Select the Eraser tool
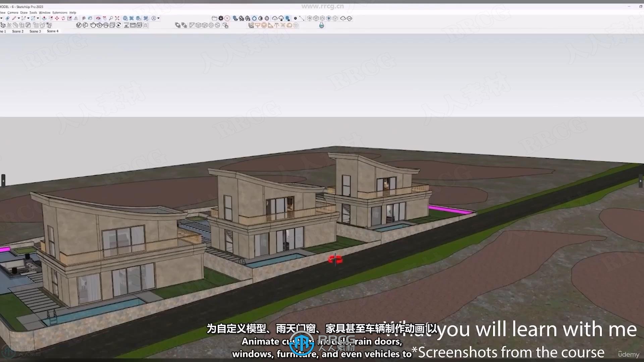644x362 pixels. click(x=7, y=18)
